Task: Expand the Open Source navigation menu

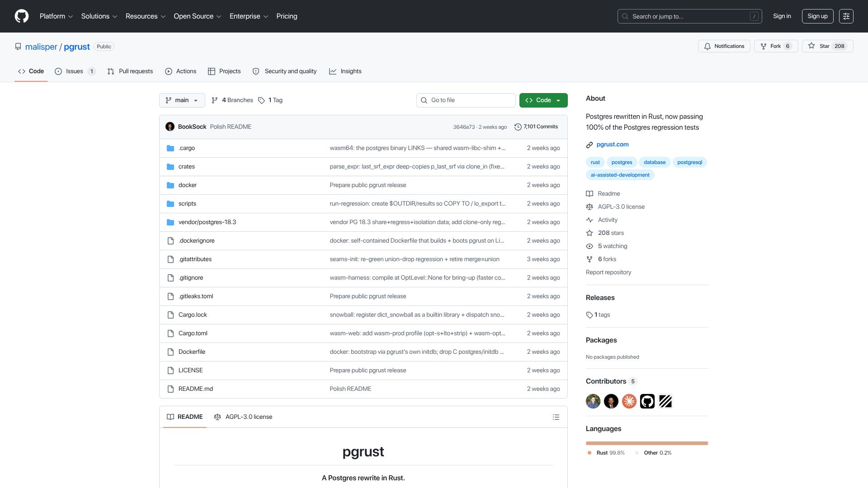Action: point(198,16)
